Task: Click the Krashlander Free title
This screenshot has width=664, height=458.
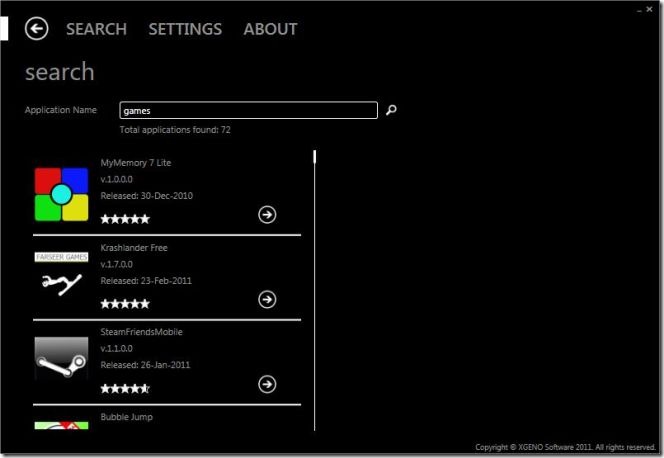Action: tap(134, 248)
